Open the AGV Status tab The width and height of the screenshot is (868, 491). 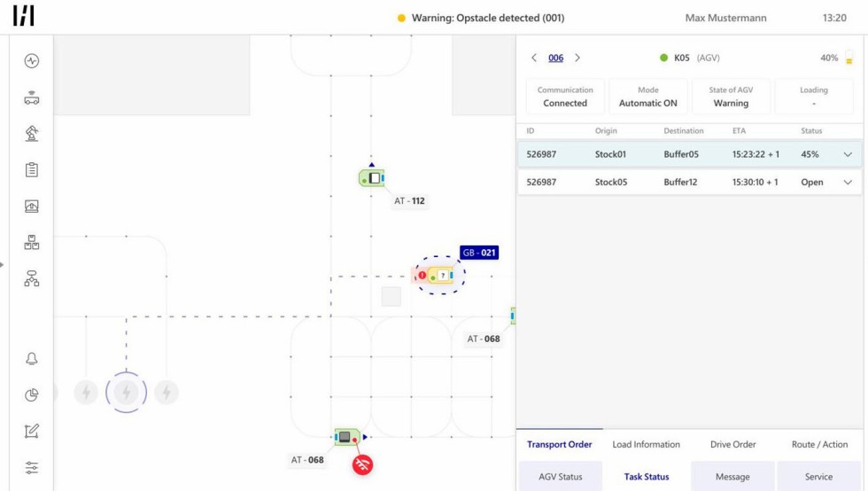pos(560,477)
